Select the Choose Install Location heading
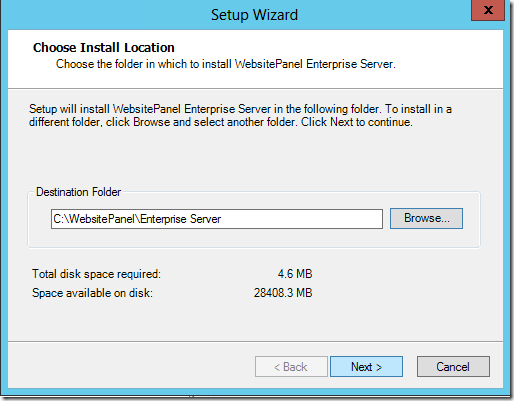 (x=104, y=48)
